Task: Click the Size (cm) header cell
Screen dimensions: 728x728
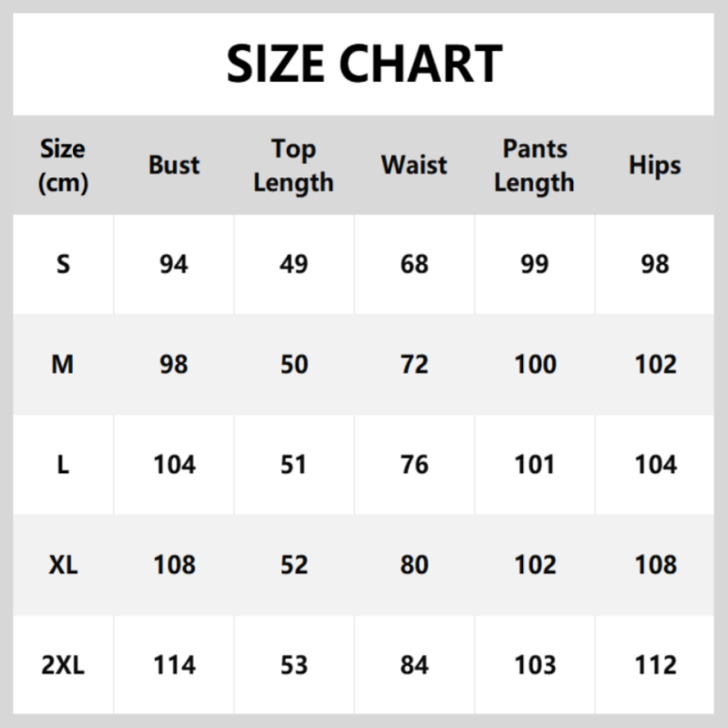Action: 63,166
